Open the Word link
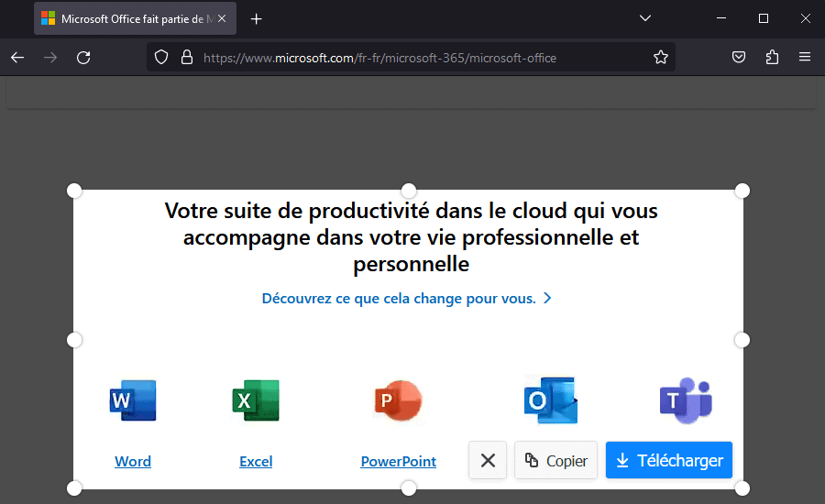Viewport: 825px width, 504px height. point(133,461)
